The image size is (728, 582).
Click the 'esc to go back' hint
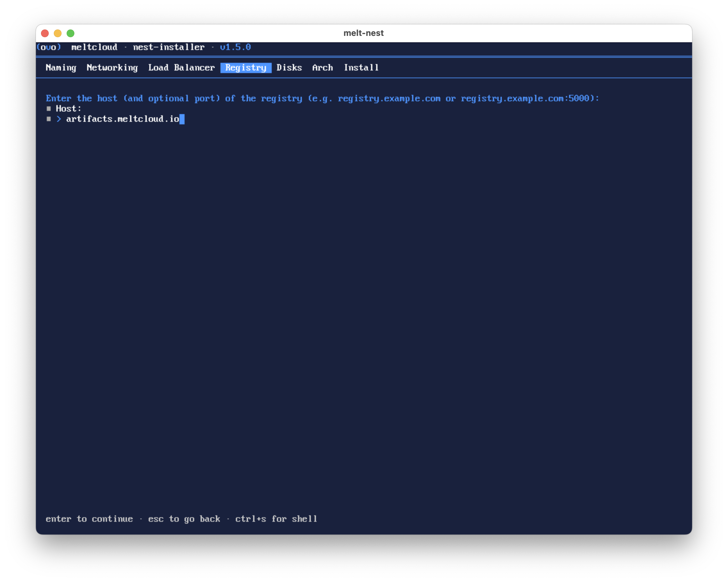pyautogui.click(x=184, y=519)
